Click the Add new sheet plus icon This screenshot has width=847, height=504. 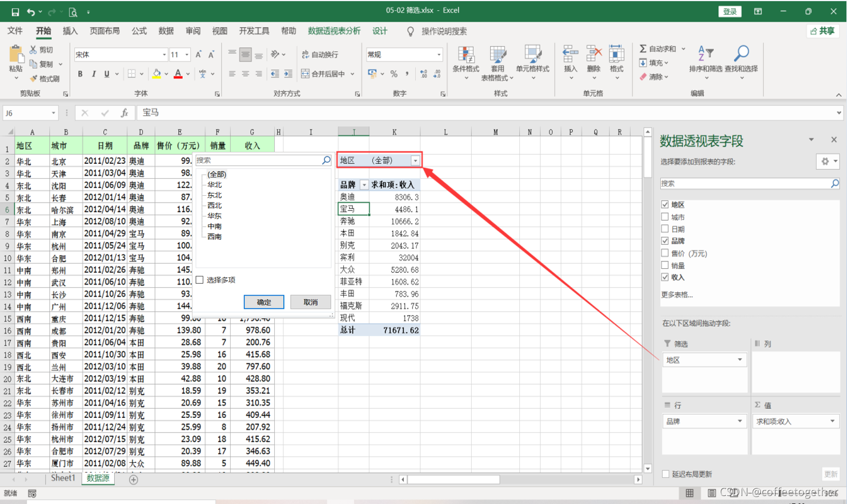tap(134, 479)
